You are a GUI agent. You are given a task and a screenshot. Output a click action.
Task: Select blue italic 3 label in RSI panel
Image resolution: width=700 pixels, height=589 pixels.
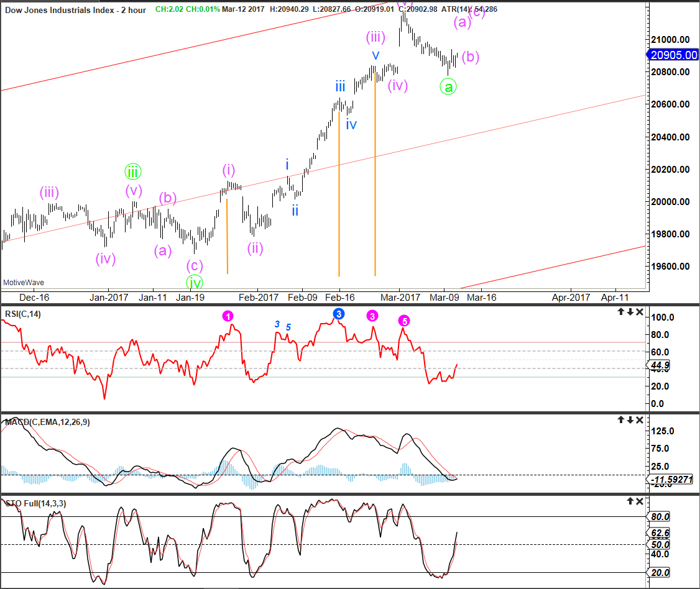(277, 324)
